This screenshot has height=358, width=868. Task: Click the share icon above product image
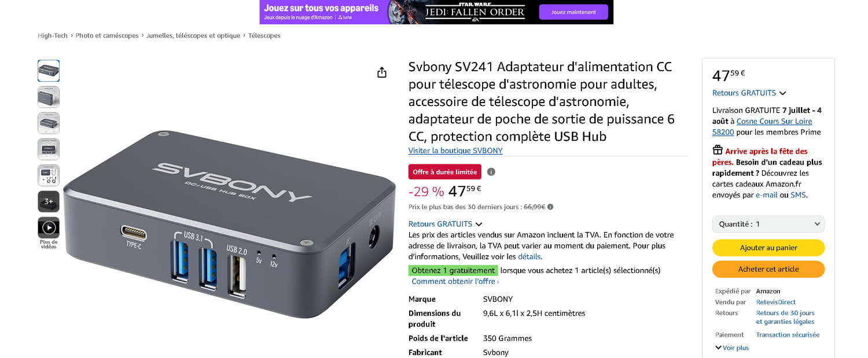click(x=382, y=72)
